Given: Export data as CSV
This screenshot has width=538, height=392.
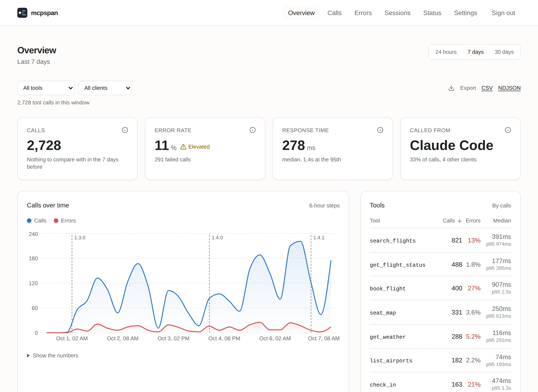Looking at the screenshot, I should [x=487, y=88].
